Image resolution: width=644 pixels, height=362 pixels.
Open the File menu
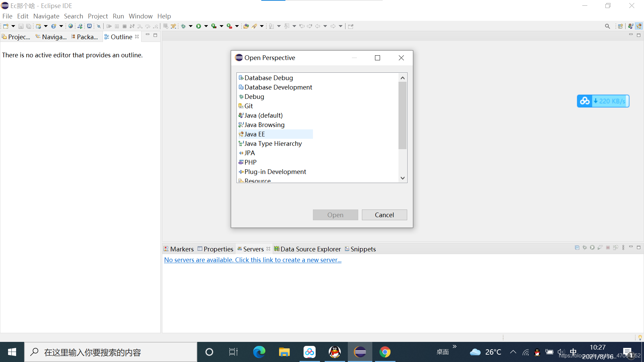(7, 16)
